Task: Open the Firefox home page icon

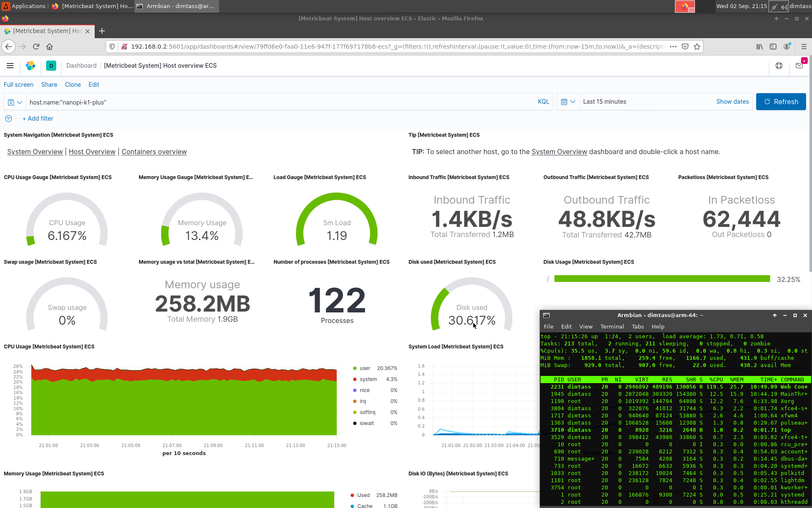Action: (x=49, y=47)
